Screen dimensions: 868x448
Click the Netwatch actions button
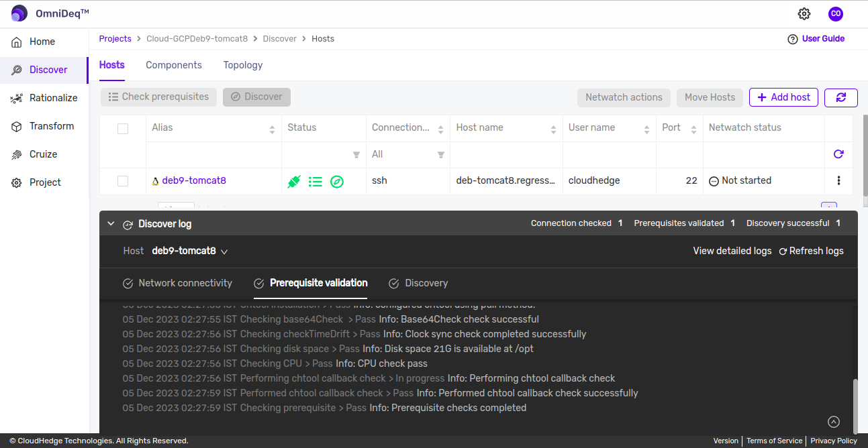click(624, 97)
